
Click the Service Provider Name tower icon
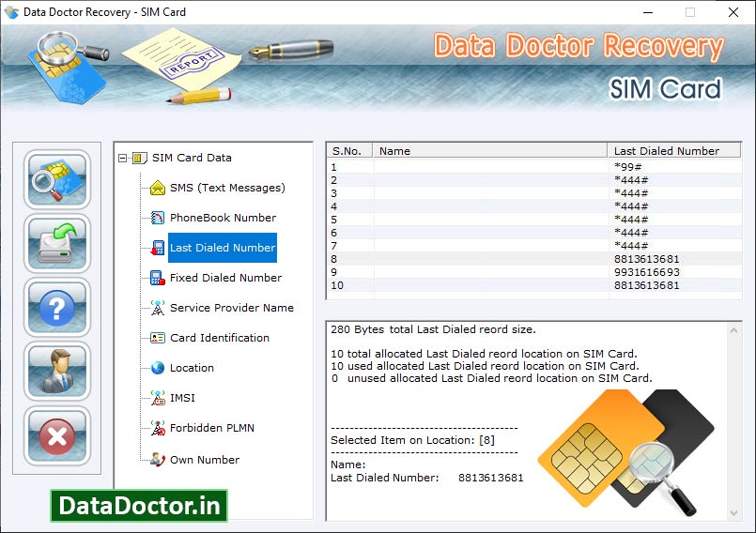157,308
